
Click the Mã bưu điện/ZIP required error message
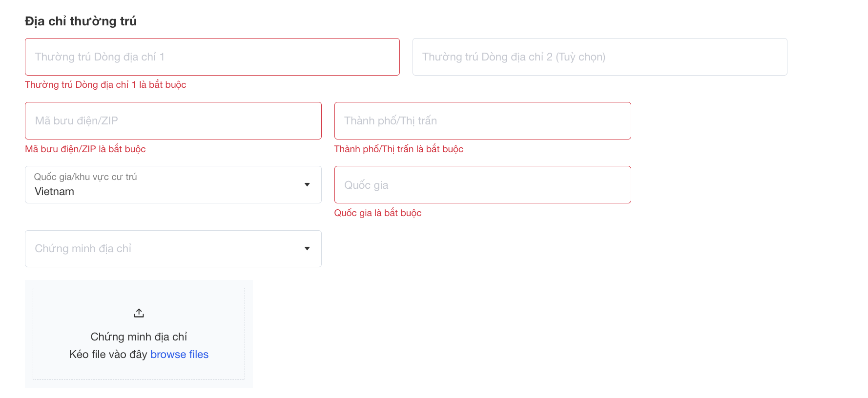[x=85, y=149]
